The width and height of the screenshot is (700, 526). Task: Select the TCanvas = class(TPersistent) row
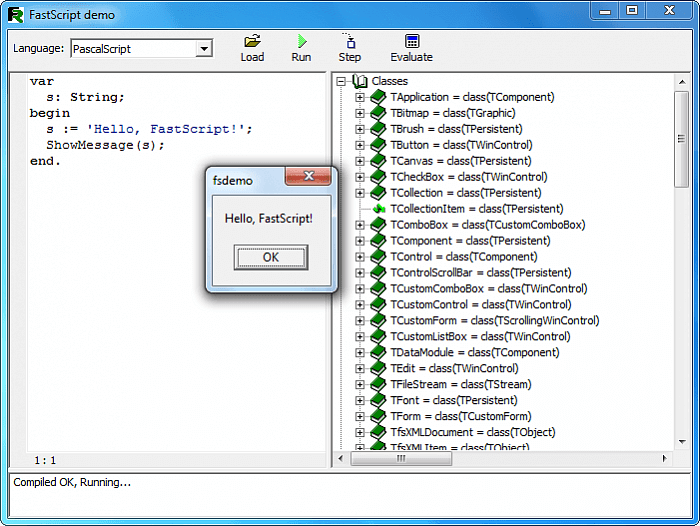(x=461, y=161)
